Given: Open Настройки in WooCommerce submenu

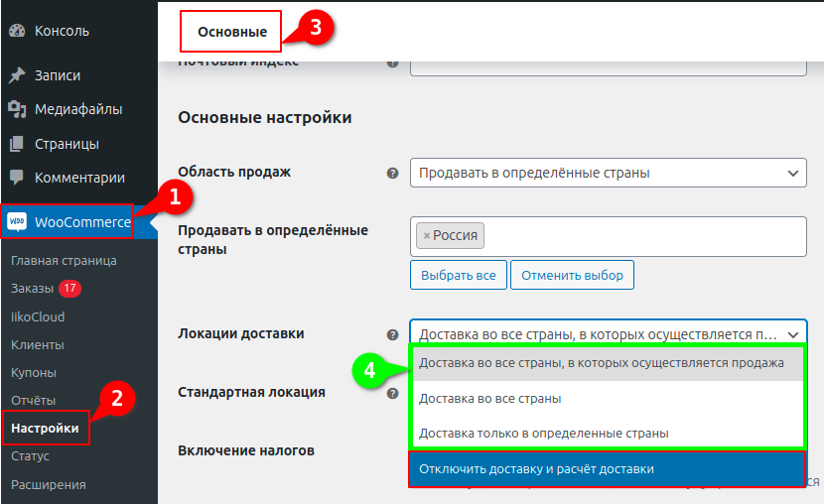Looking at the screenshot, I should (45, 428).
